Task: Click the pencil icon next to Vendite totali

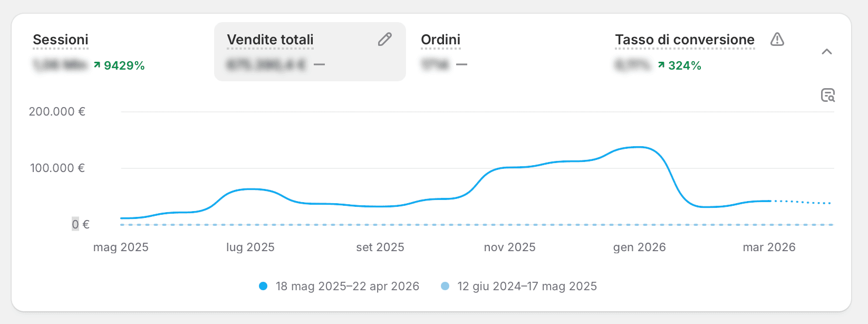Action: (385, 39)
